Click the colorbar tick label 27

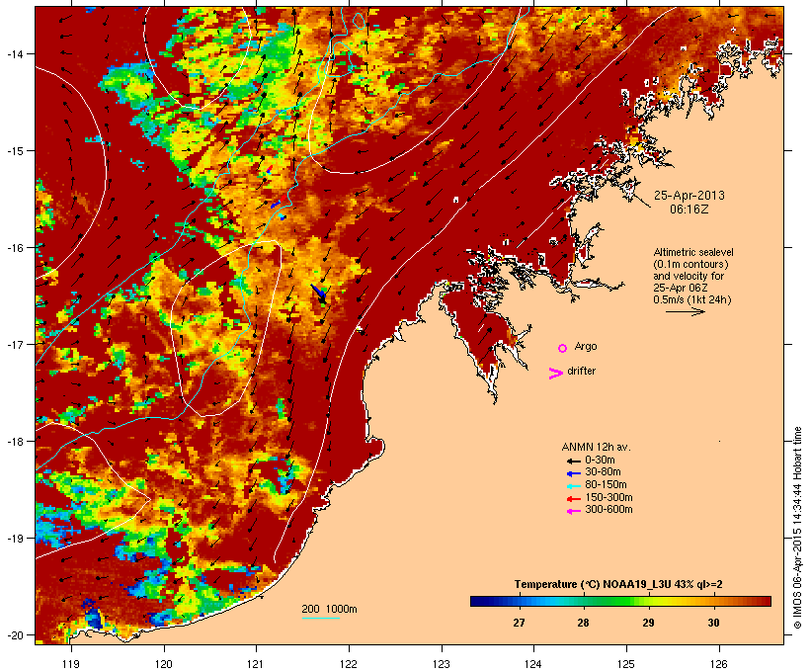pos(519,623)
